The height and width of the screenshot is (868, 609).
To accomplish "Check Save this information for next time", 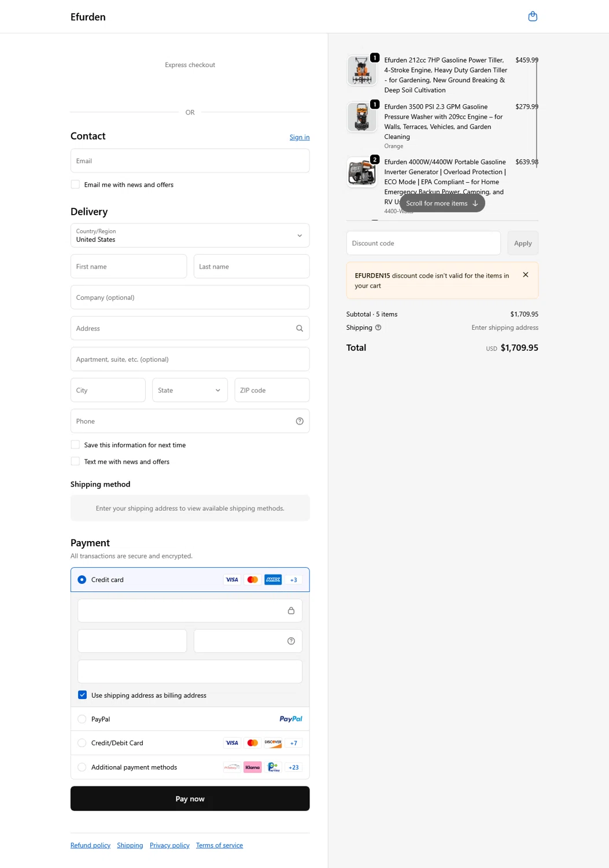I will click(75, 445).
